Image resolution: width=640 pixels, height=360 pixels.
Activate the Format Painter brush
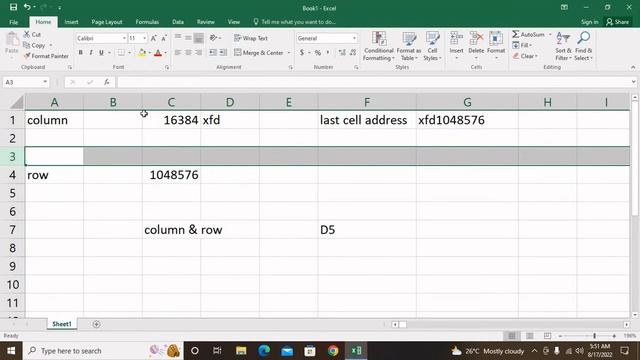[x=46, y=56]
